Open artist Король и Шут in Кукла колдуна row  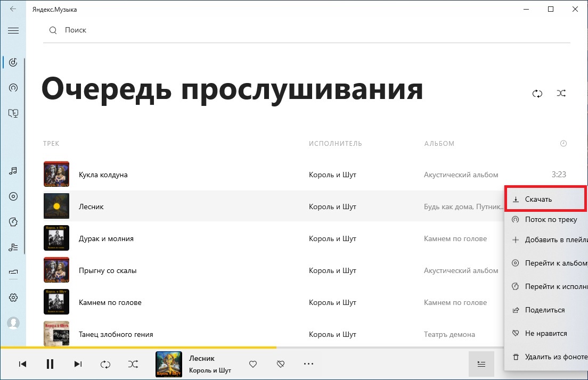coord(333,175)
